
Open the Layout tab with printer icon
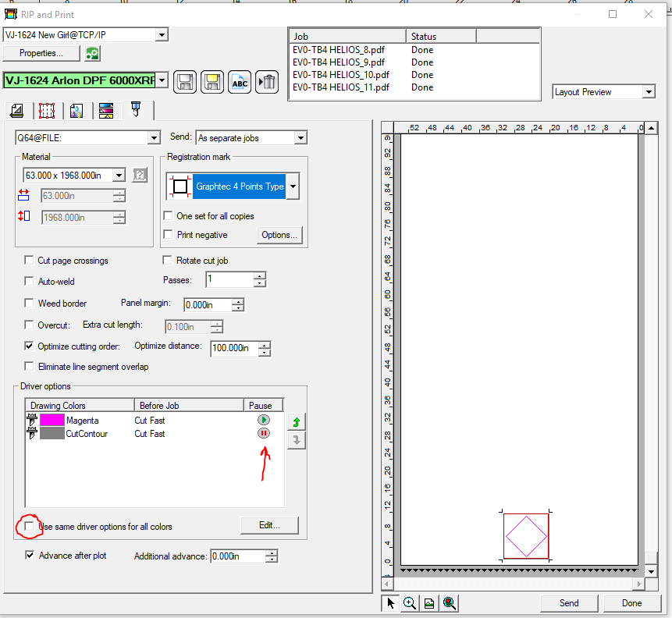[x=17, y=111]
